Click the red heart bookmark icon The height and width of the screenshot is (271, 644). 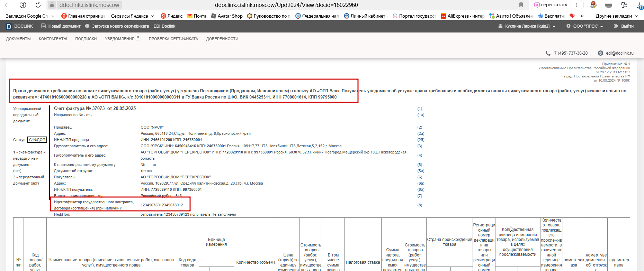pos(572,16)
